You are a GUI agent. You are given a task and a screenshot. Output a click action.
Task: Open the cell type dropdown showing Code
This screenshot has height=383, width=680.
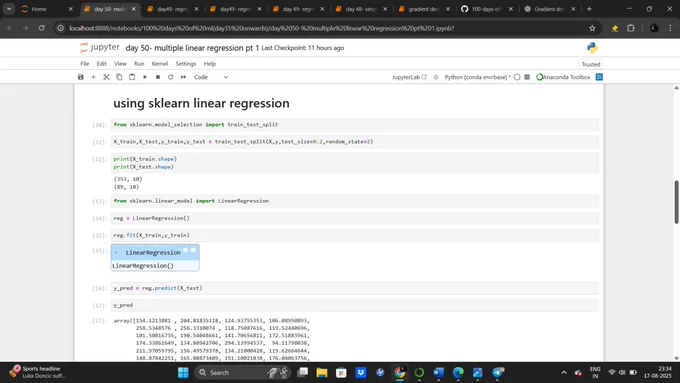pyautogui.click(x=211, y=77)
